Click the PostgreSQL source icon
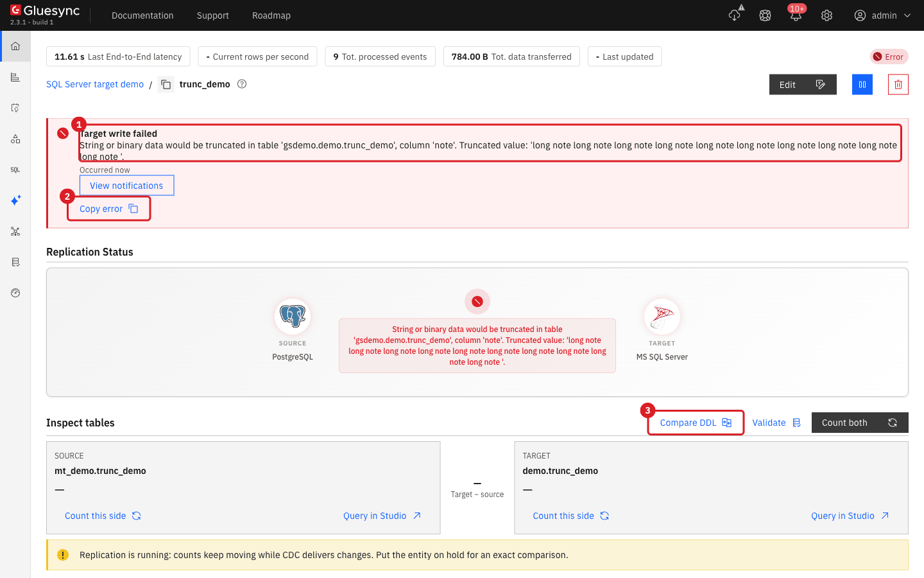The height and width of the screenshot is (578, 924). [x=293, y=317]
